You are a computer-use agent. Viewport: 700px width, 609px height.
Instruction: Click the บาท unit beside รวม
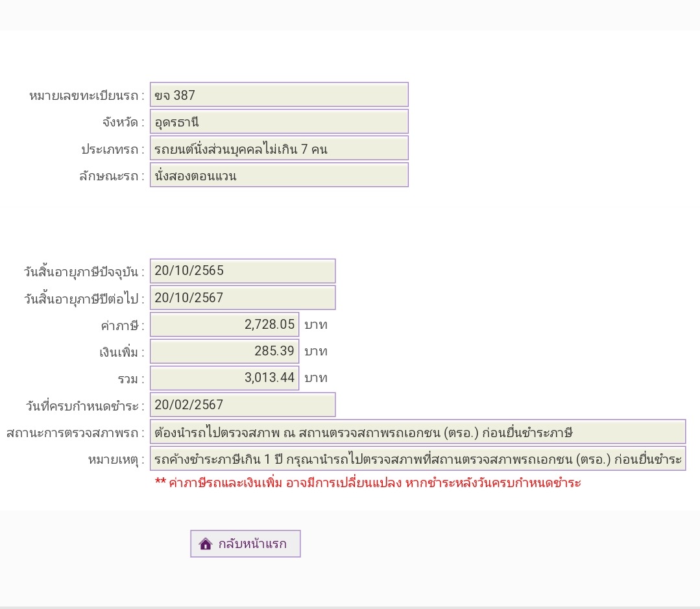coord(316,378)
